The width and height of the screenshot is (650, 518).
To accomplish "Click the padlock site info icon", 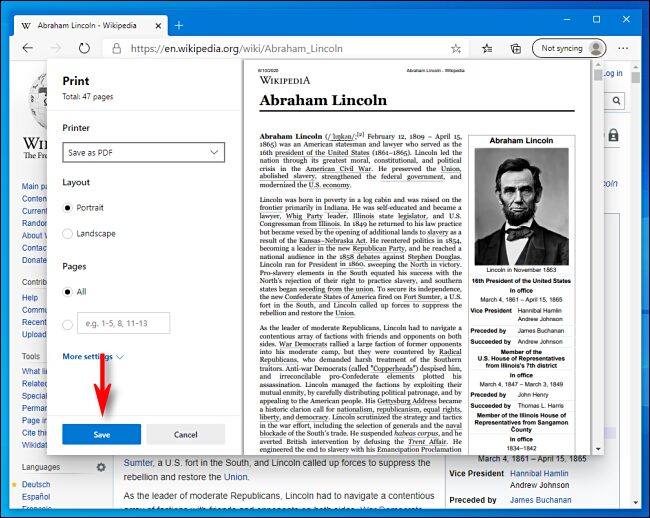I will (117, 48).
